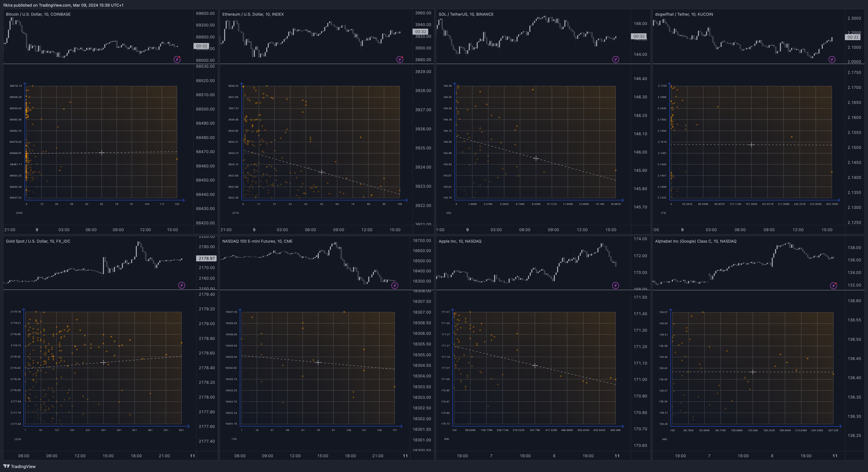Click the lightning icon on SOL chart
The image size is (868, 472).
pyautogui.click(x=616, y=60)
